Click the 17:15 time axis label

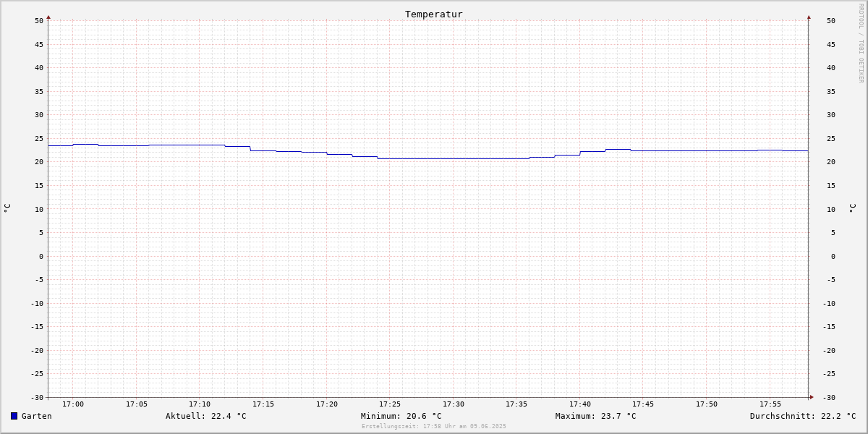point(263,404)
